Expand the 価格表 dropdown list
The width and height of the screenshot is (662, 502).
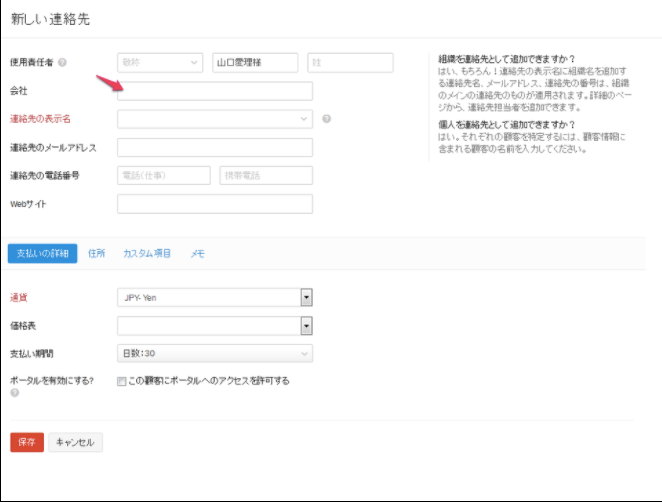coord(215,325)
